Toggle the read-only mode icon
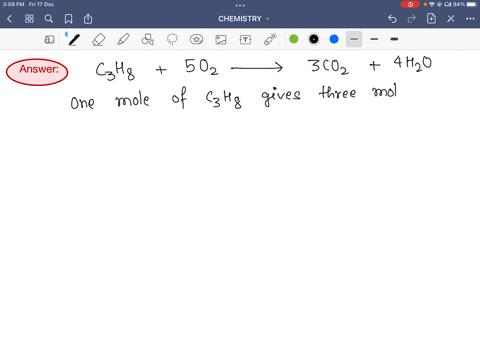 coord(49,40)
